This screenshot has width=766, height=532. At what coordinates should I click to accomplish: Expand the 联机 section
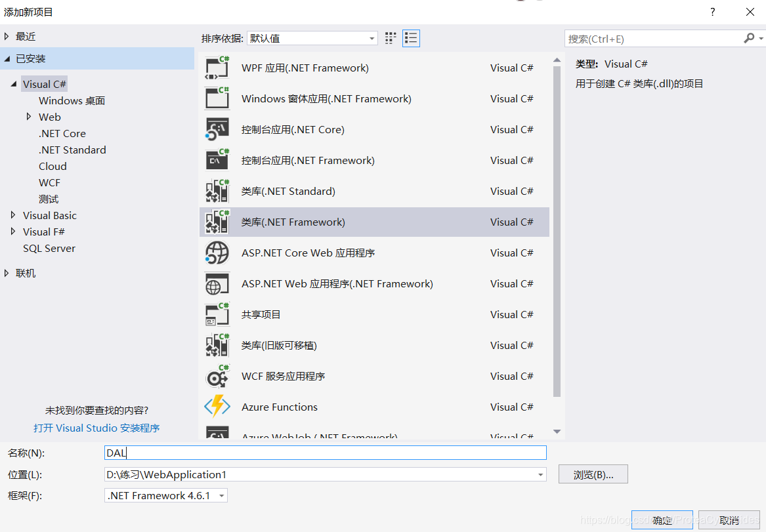point(7,273)
